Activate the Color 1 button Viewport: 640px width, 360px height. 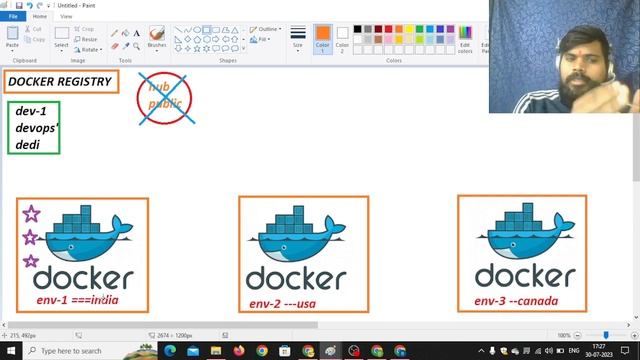(322, 39)
